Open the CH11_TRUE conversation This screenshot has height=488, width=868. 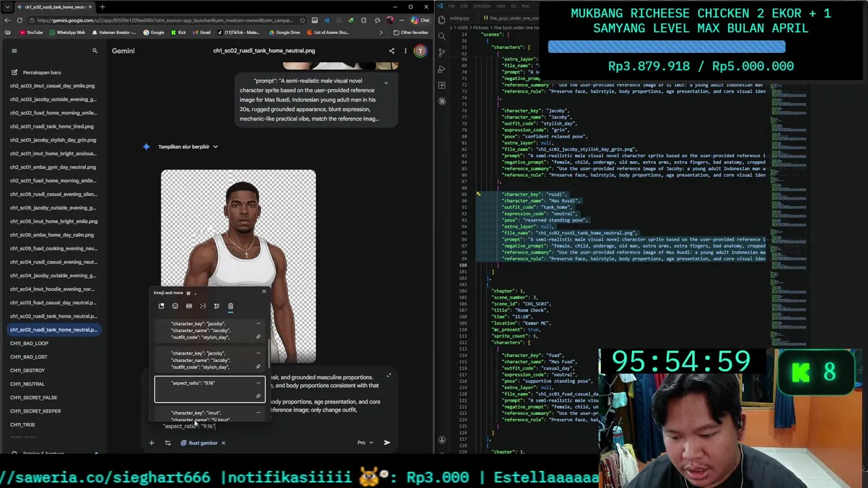tap(22, 425)
